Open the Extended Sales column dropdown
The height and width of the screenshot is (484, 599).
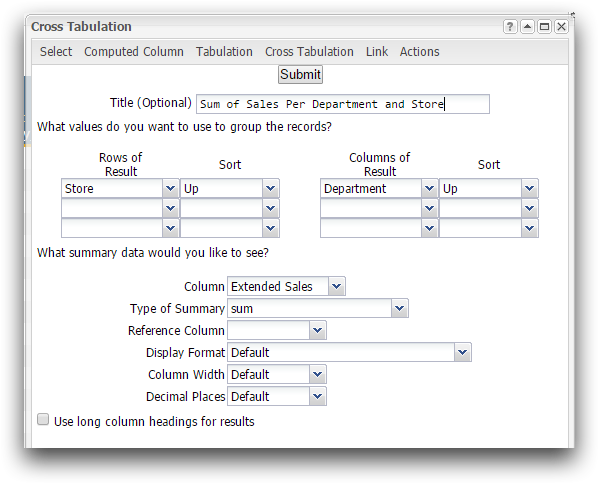coord(337,286)
